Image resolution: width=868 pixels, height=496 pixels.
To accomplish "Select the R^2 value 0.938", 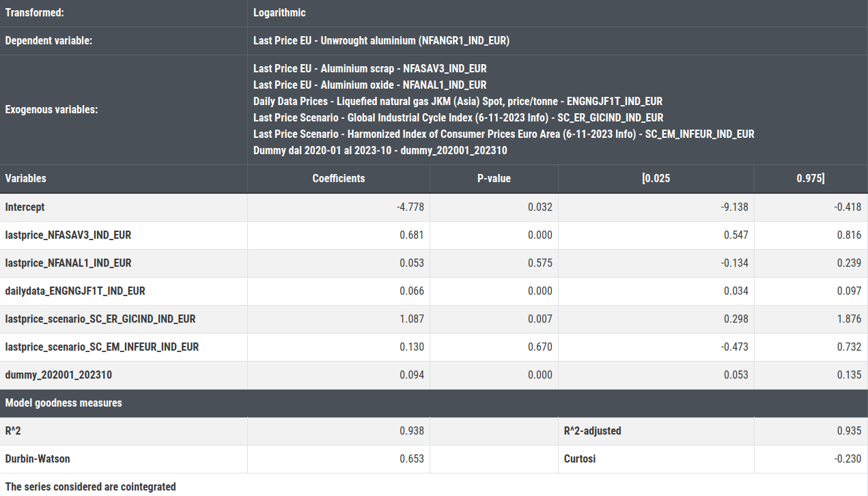I will click(412, 431).
